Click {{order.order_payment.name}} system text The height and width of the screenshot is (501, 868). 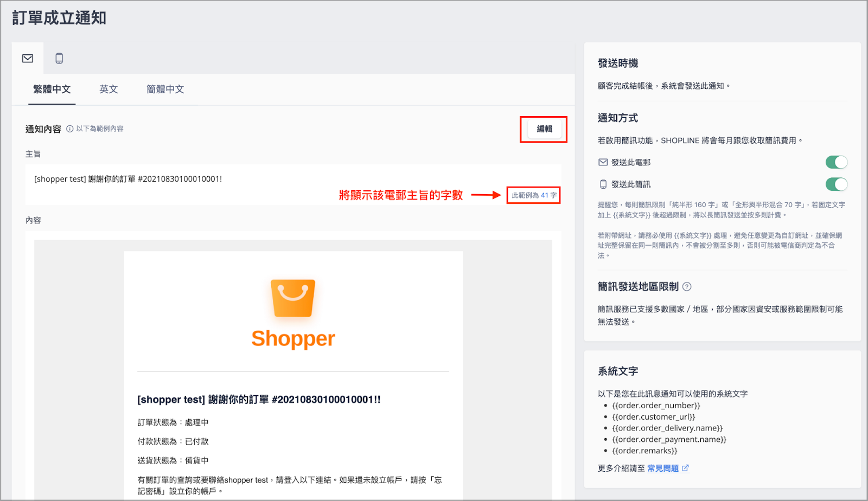click(669, 440)
